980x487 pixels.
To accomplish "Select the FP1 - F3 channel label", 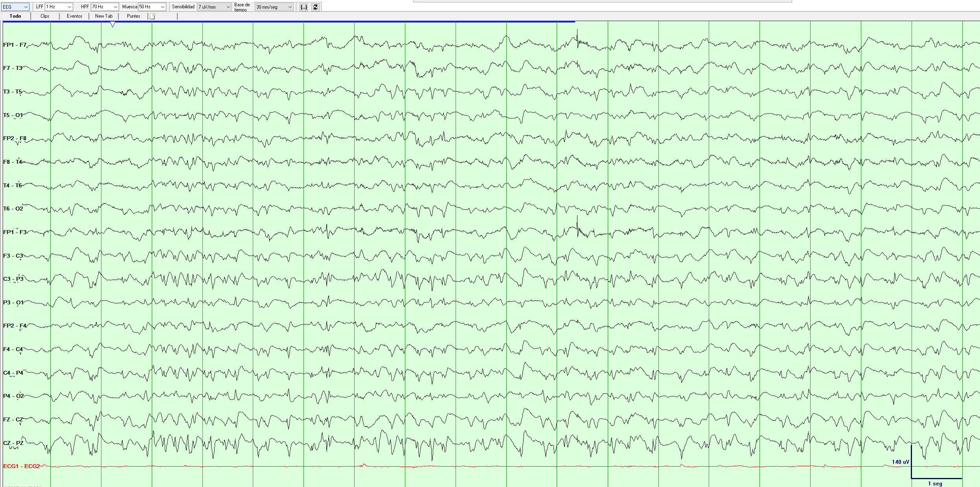I will [15, 232].
